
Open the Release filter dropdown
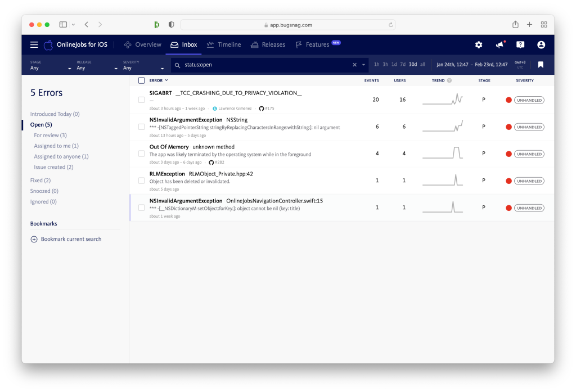point(97,65)
